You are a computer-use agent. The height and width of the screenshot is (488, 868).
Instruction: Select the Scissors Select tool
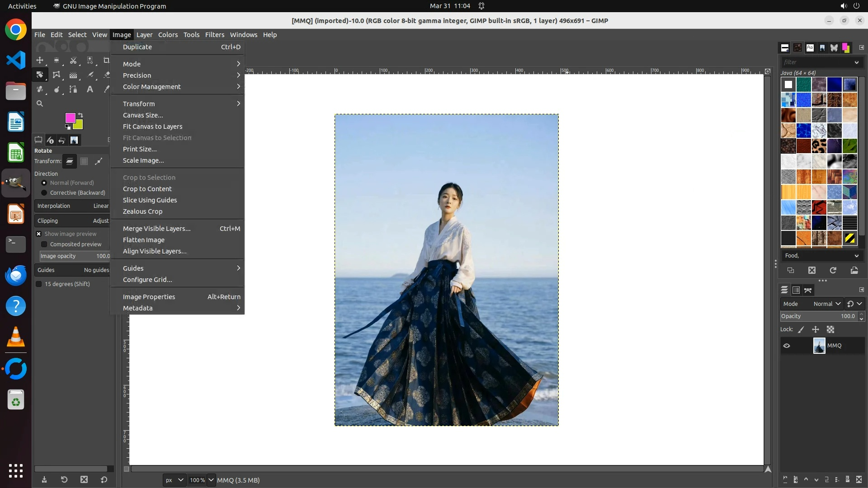(x=73, y=60)
